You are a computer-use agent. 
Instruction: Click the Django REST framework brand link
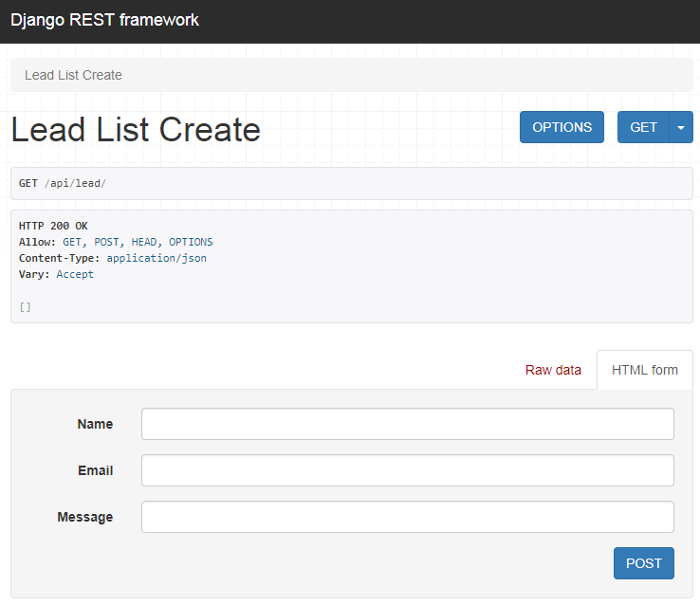[104, 20]
